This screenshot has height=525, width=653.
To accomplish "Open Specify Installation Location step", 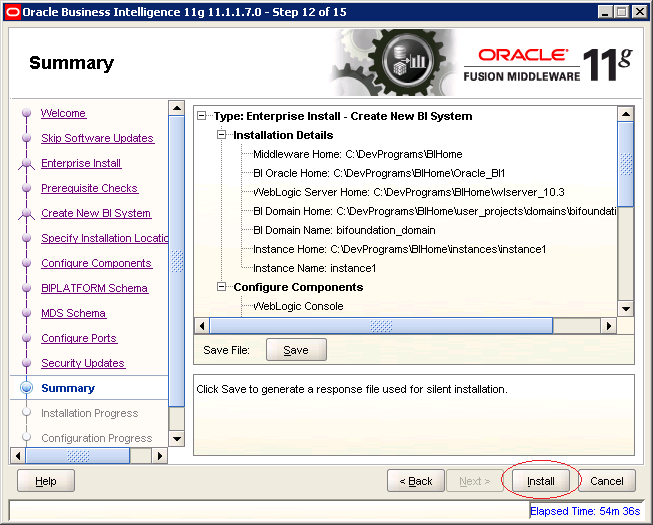I will pyautogui.click(x=105, y=238).
